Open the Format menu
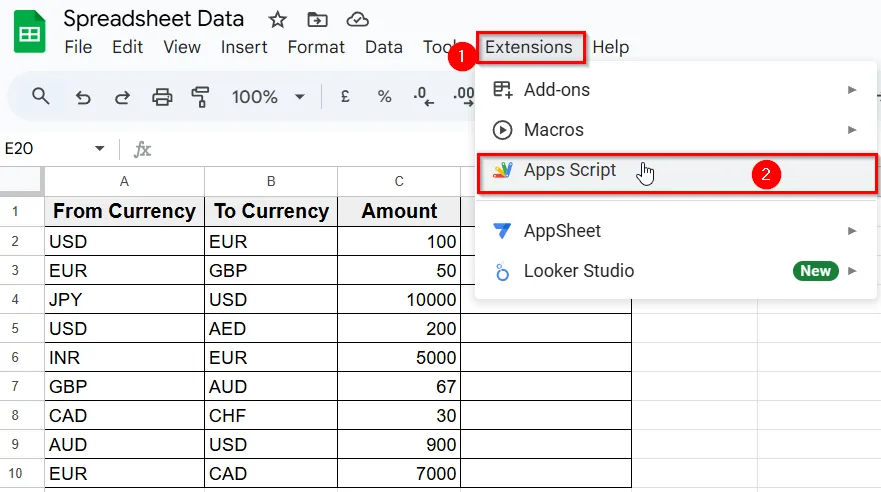 316,47
